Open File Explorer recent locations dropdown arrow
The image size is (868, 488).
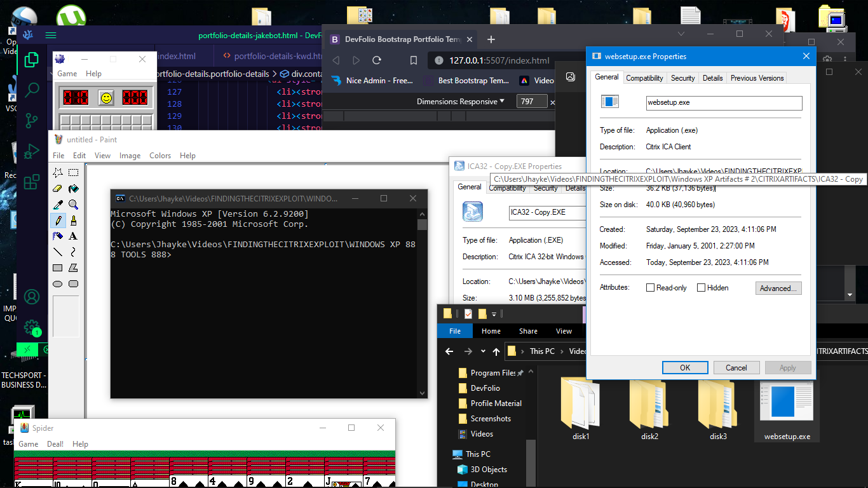(x=484, y=351)
